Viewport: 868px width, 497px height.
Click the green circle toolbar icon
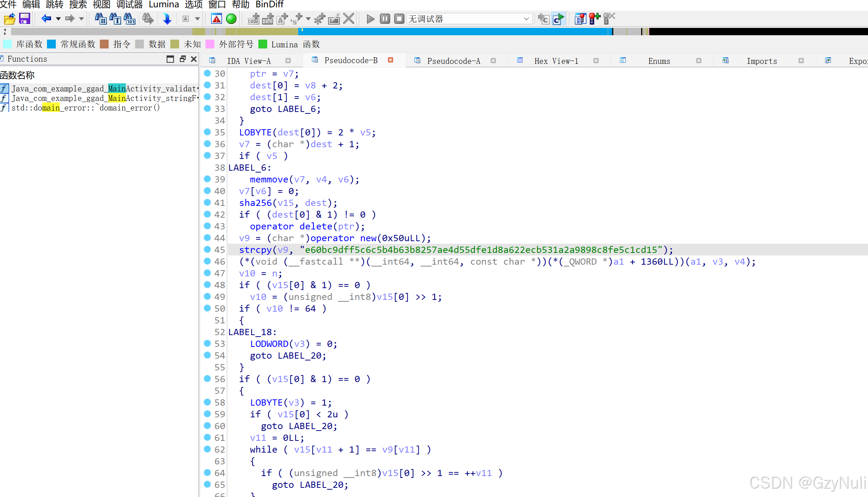click(231, 18)
